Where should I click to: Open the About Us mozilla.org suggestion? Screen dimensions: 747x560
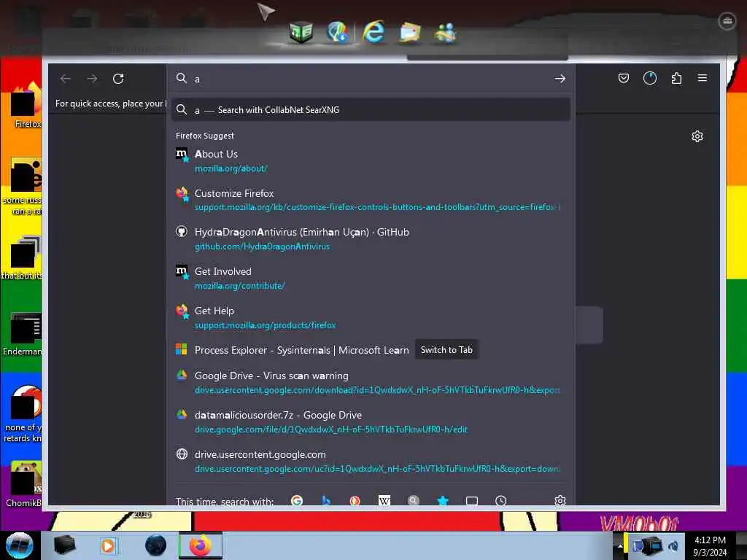371,161
